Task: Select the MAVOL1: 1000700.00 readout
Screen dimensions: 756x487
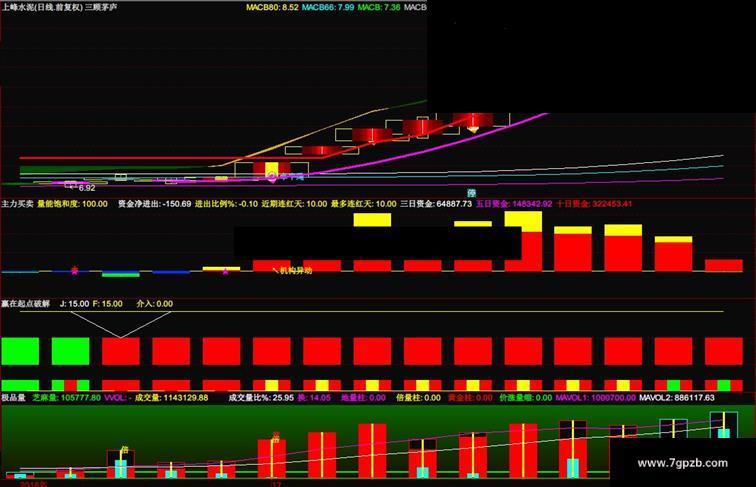Action: (595, 398)
